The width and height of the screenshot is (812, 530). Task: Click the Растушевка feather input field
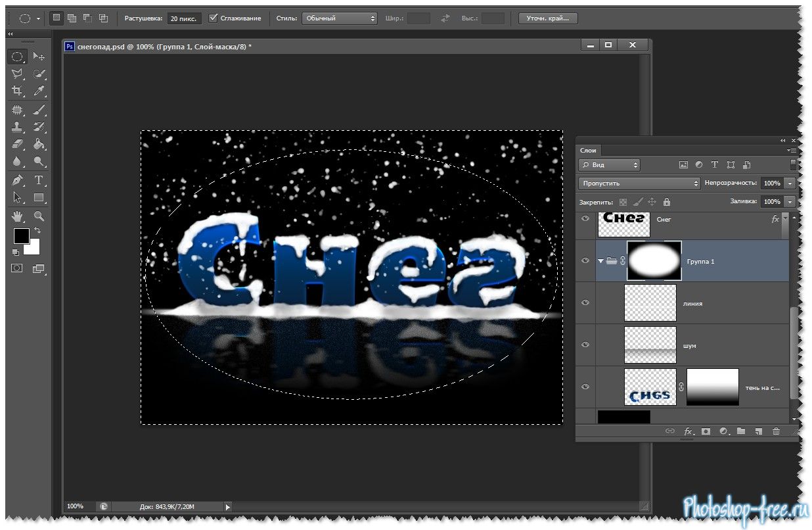point(184,18)
